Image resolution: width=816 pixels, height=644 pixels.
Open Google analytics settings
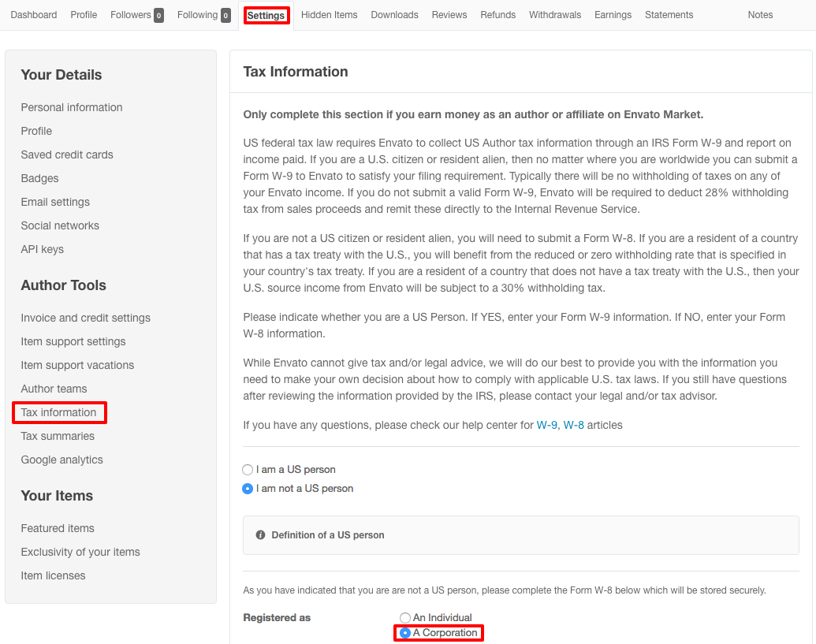click(62, 460)
